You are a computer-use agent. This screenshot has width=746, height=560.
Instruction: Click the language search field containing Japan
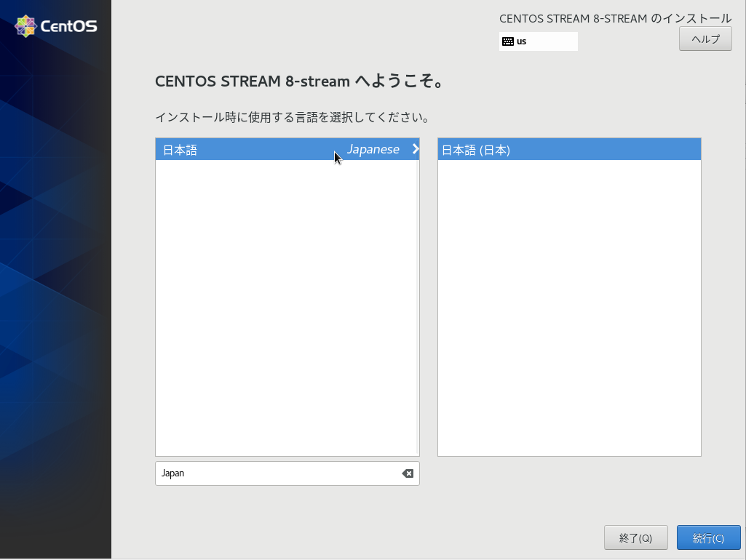pos(287,473)
